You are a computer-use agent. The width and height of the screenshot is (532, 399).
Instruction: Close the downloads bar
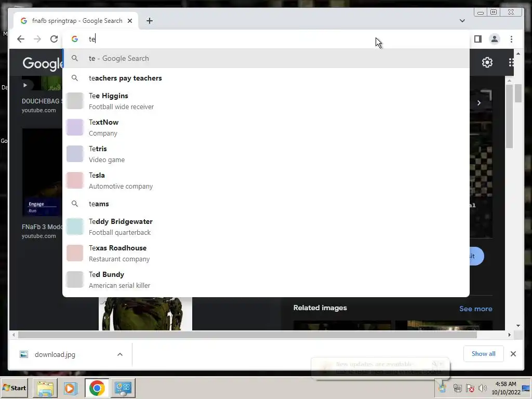coord(513,354)
